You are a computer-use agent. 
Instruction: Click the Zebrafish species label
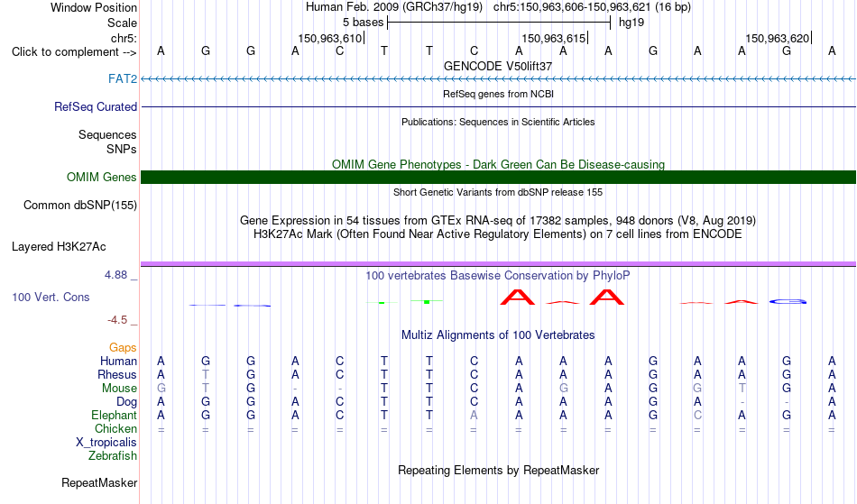pos(113,455)
